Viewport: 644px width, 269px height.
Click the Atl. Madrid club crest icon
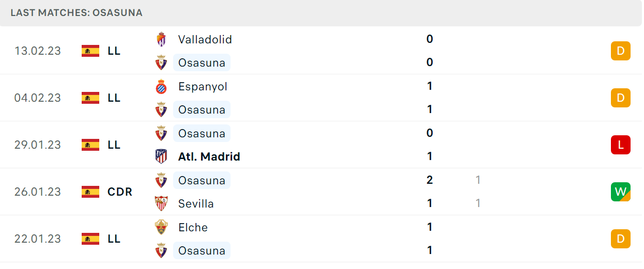pos(161,156)
